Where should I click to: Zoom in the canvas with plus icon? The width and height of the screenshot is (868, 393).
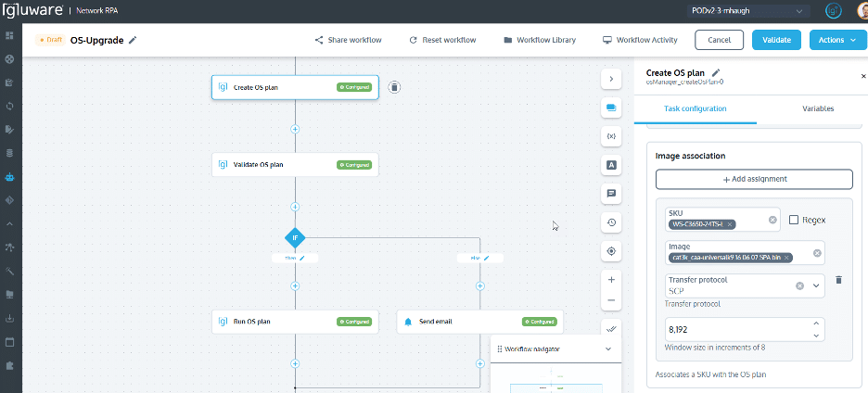[x=611, y=279]
